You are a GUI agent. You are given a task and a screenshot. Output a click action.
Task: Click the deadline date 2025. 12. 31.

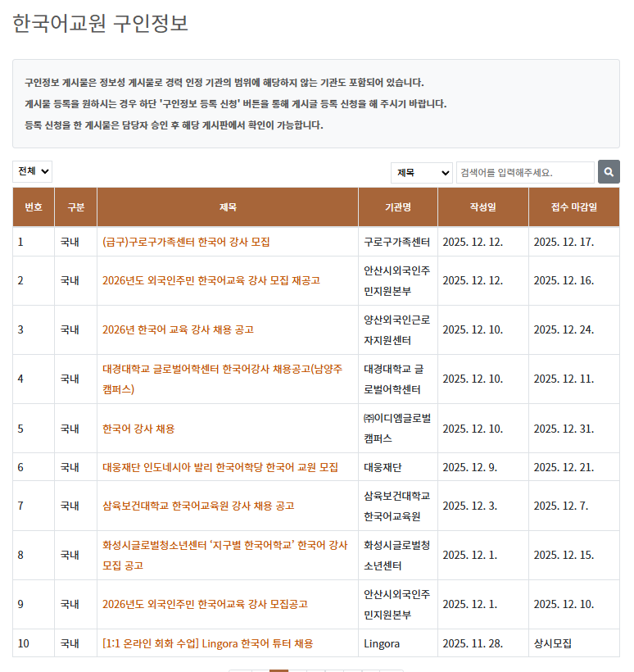click(x=564, y=429)
